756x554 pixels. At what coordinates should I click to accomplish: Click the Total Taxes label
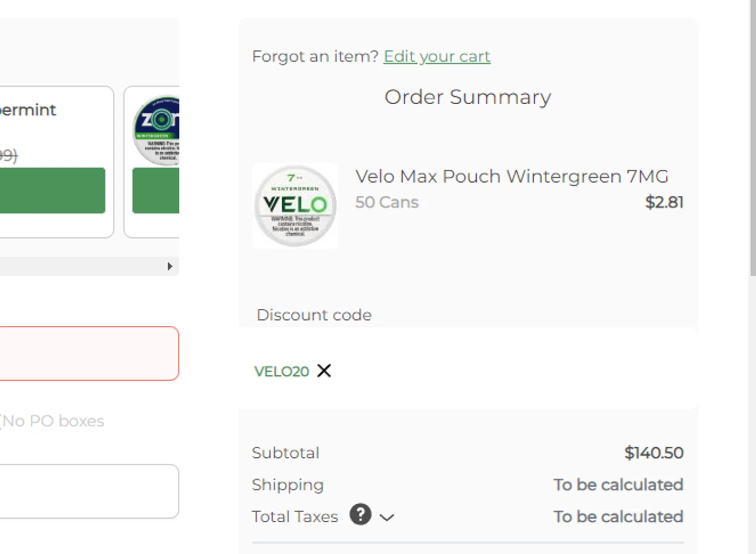[x=295, y=517]
